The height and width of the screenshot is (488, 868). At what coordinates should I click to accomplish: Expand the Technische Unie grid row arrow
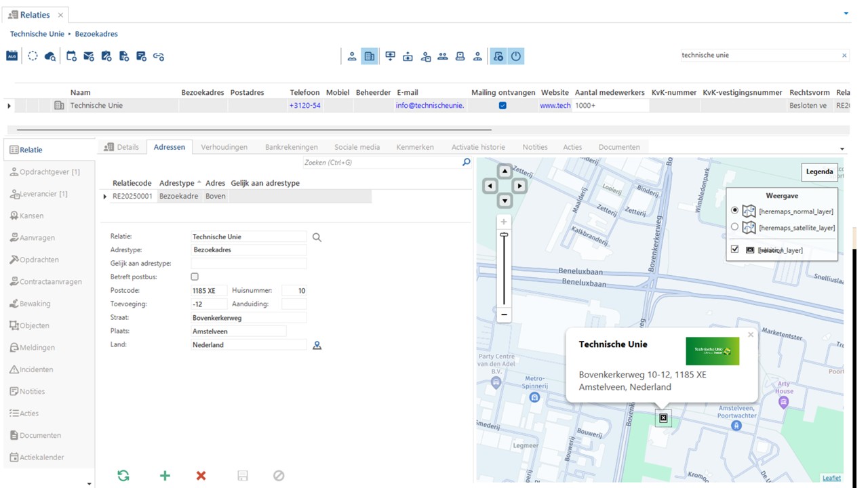click(x=9, y=106)
